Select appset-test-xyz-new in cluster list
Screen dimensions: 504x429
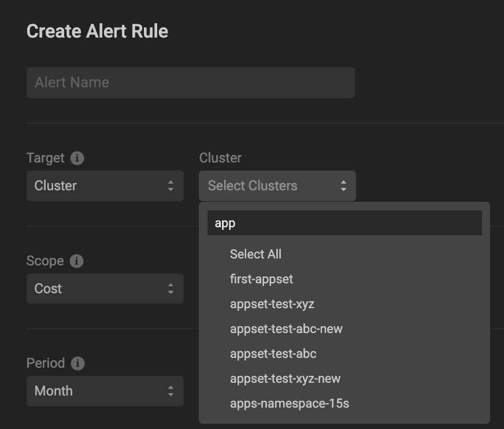[x=285, y=378]
